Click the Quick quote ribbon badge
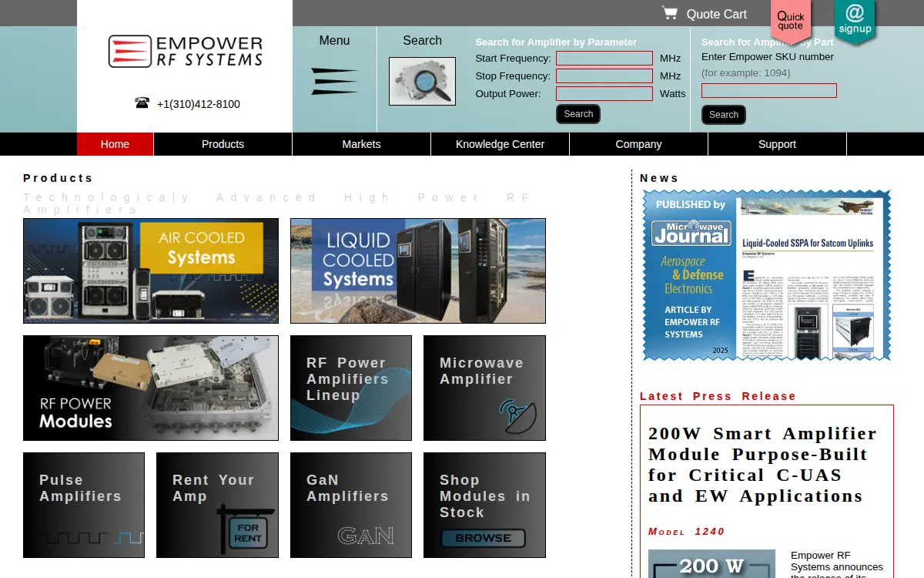Screen dimensions: 924x578 point(791,21)
